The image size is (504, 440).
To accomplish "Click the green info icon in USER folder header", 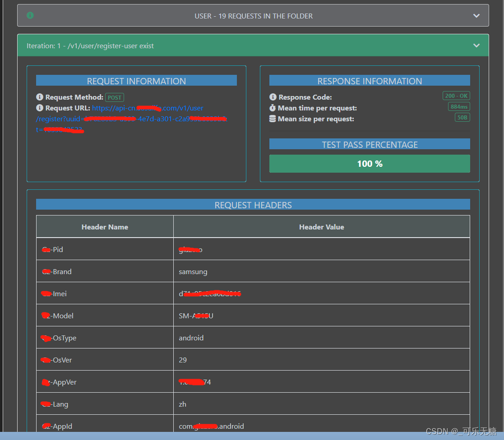I will [x=30, y=15].
